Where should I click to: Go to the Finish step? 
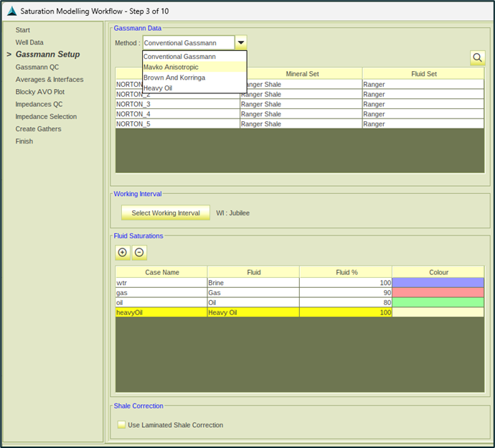pyautogui.click(x=24, y=141)
